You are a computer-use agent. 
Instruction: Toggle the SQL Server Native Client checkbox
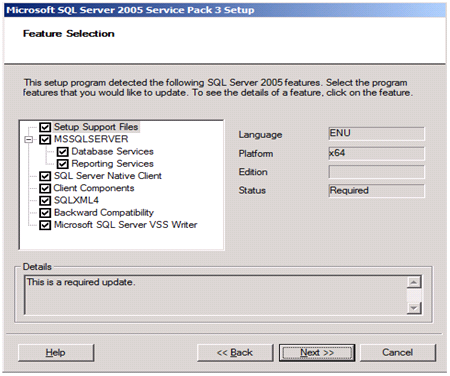click(45, 176)
